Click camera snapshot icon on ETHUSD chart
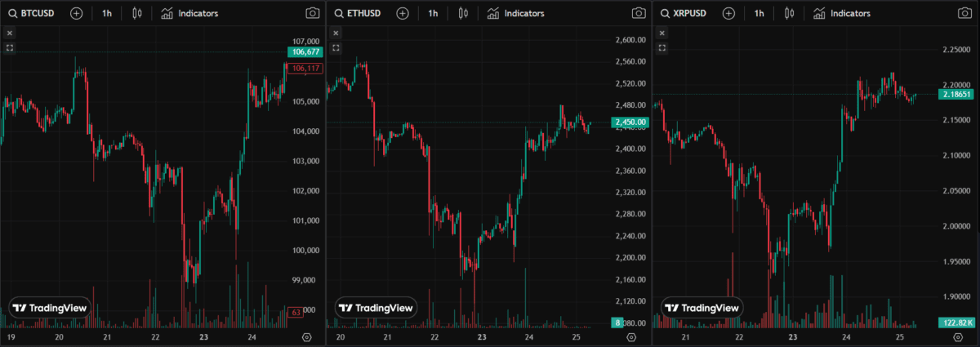Viewport: 980px width, 347px height. (639, 13)
